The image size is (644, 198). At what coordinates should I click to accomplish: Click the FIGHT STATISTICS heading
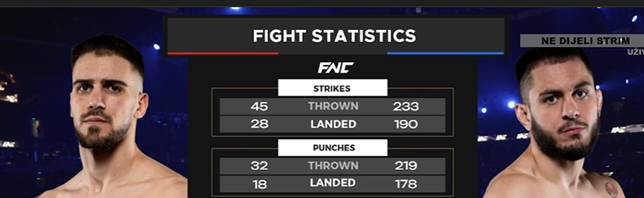[x=334, y=36]
